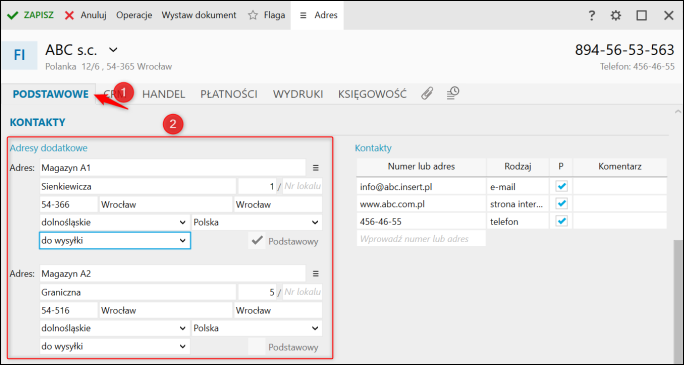Click the strona inter... type cell
Image resolution: width=684 pixels, height=365 pixels.
[x=518, y=204]
